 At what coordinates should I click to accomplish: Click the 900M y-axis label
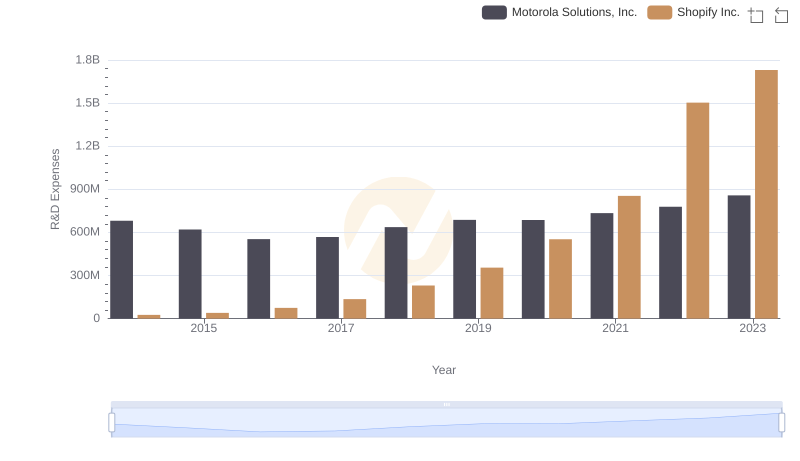tap(85, 189)
